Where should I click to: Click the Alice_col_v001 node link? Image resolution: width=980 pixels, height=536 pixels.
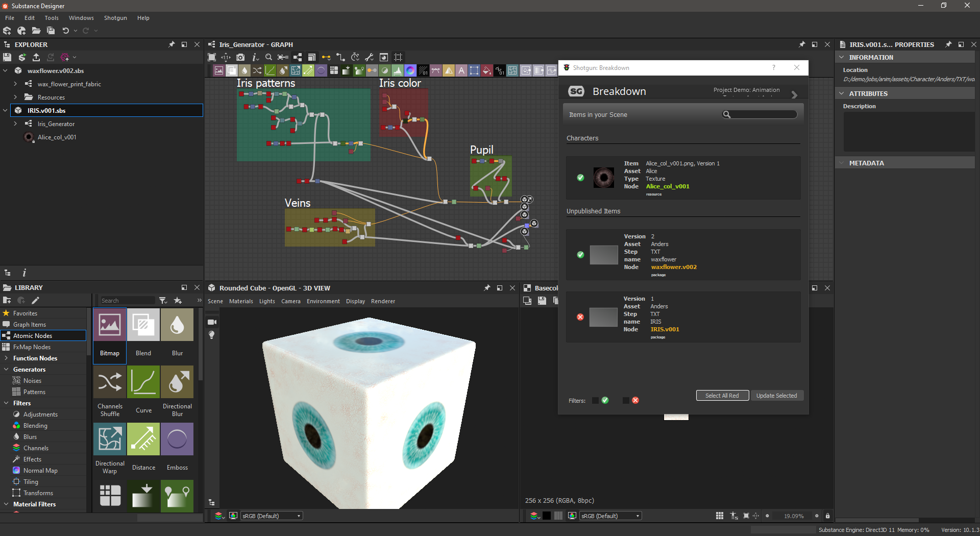(668, 186)
